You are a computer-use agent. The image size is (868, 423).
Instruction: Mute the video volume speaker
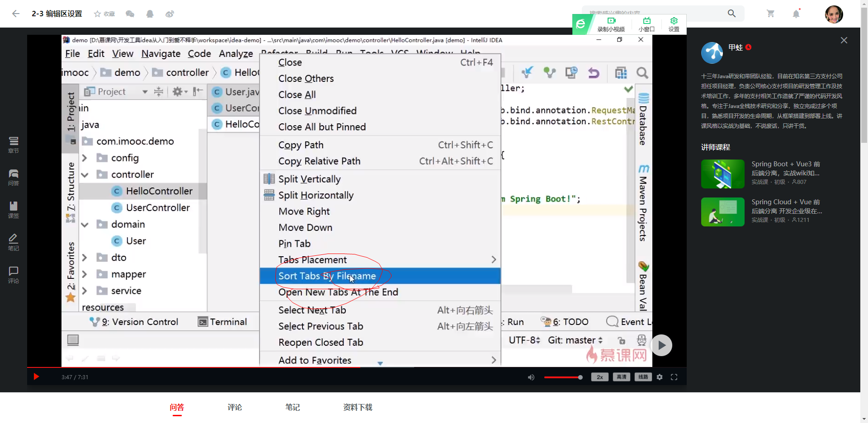pos(531,377)
